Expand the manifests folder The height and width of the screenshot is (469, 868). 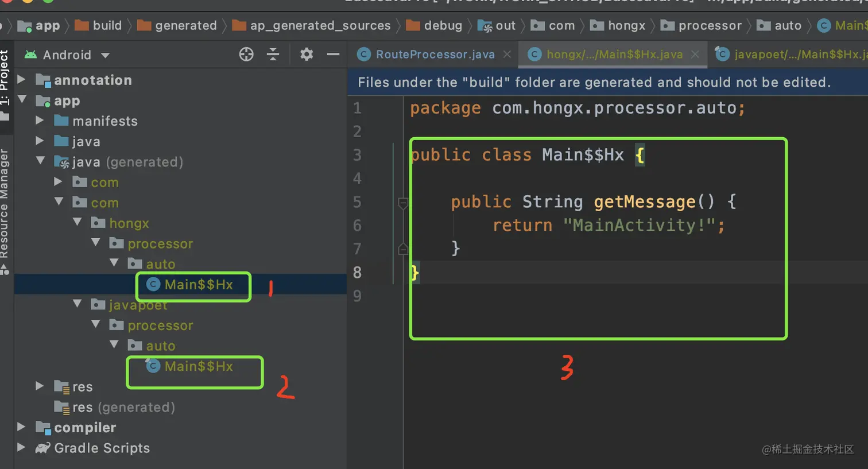(40, 121)
